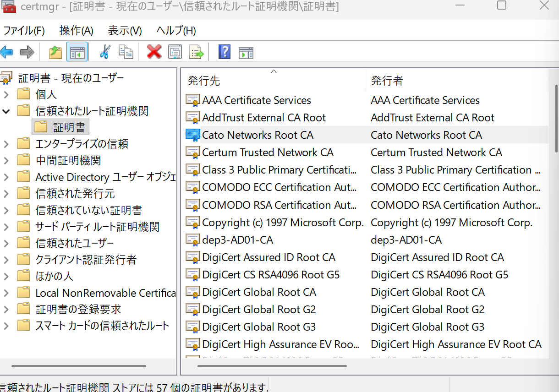
Task: Click the 証明書 - 現在のユーザー root node icon
Action: coord(6,78)
